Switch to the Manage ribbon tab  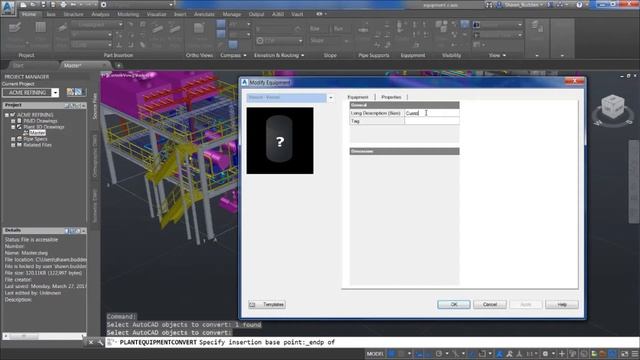(231, 14)
